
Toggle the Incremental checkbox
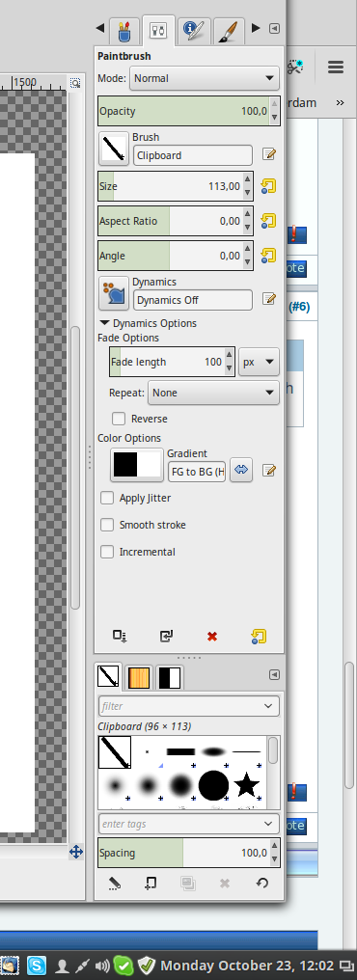(107, 552)
